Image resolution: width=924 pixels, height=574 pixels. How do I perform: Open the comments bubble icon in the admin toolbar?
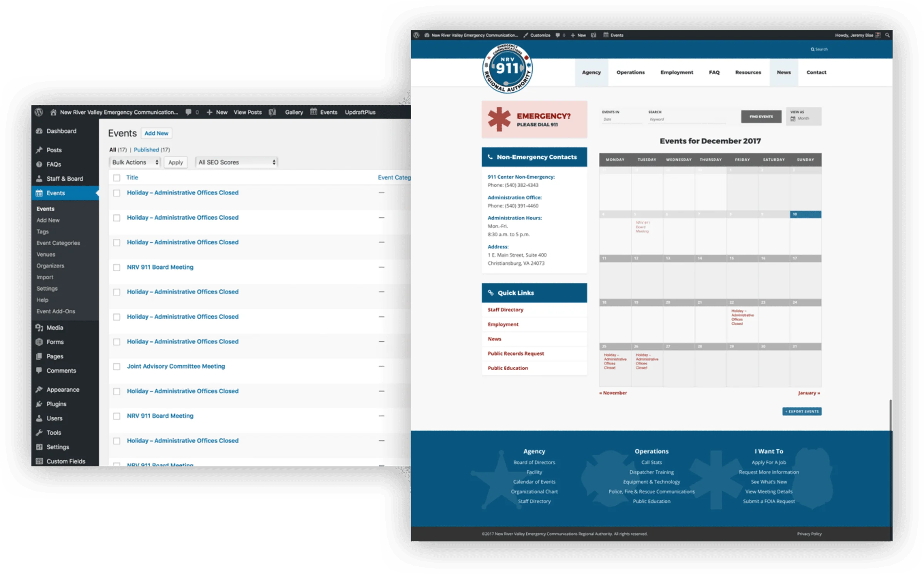[x=188, y=112]
